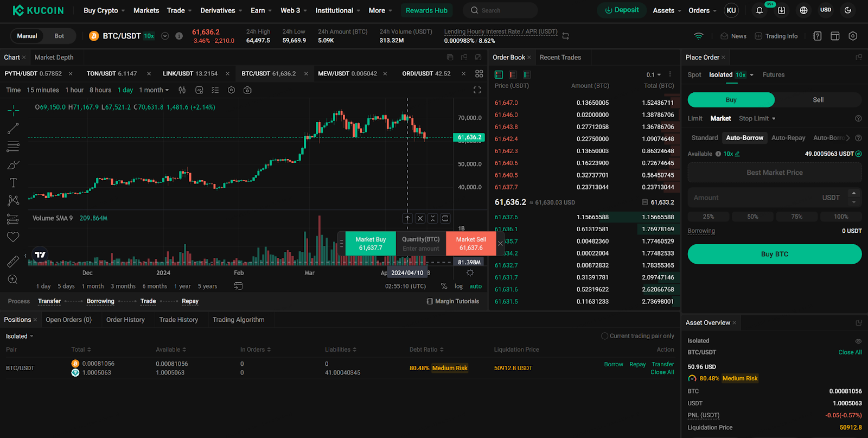Switch to Market Depth tab

[x=54, y=57]
